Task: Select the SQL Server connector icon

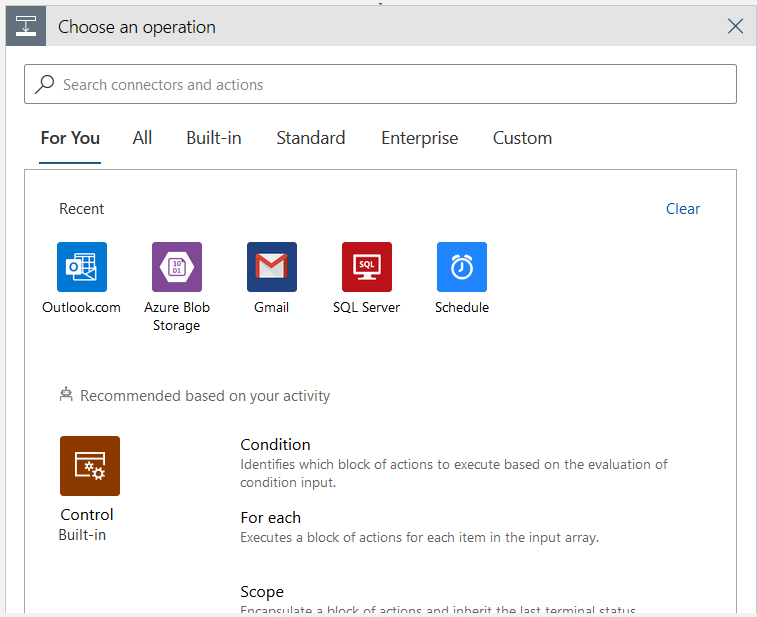Action: [x=367, y=267]
